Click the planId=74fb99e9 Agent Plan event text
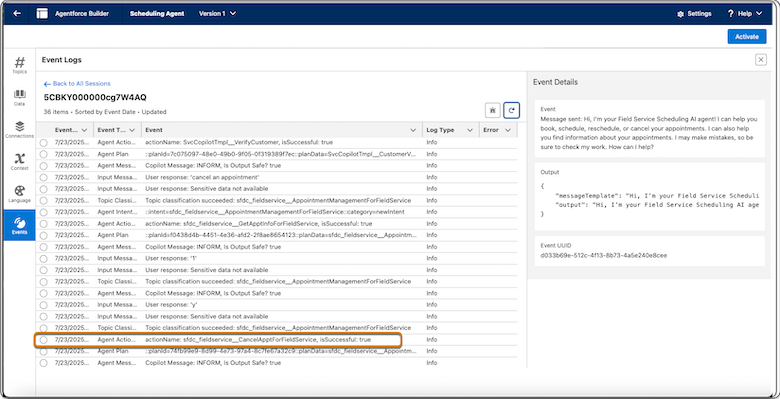Screen dimensions: 780x399 (x=281, y=351)
